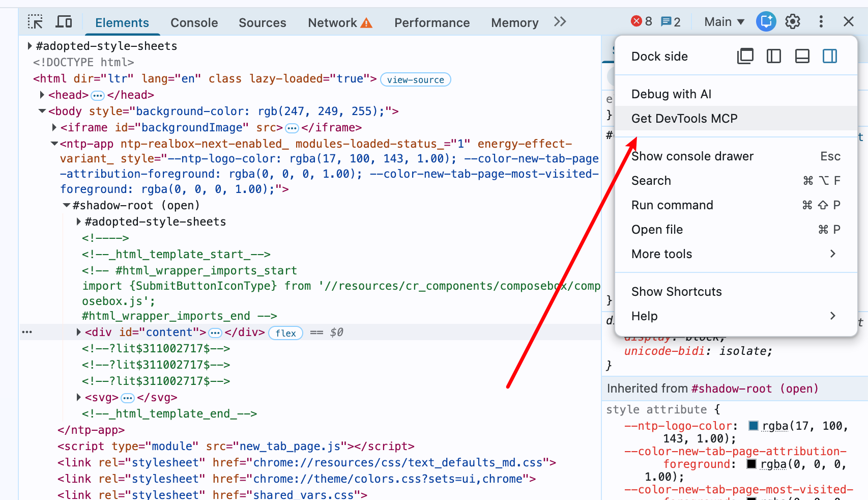Toggle the device toolbar icon

(64, 22)
